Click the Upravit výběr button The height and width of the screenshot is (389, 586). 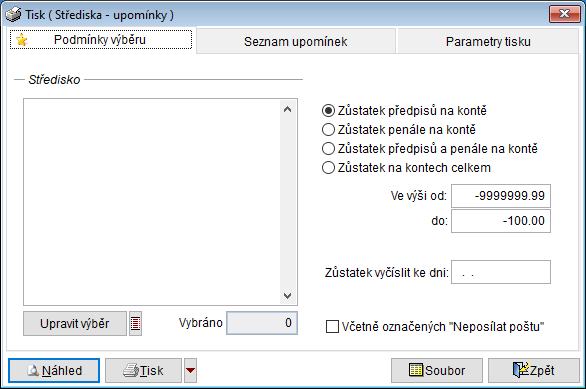[x=75, y=323]
